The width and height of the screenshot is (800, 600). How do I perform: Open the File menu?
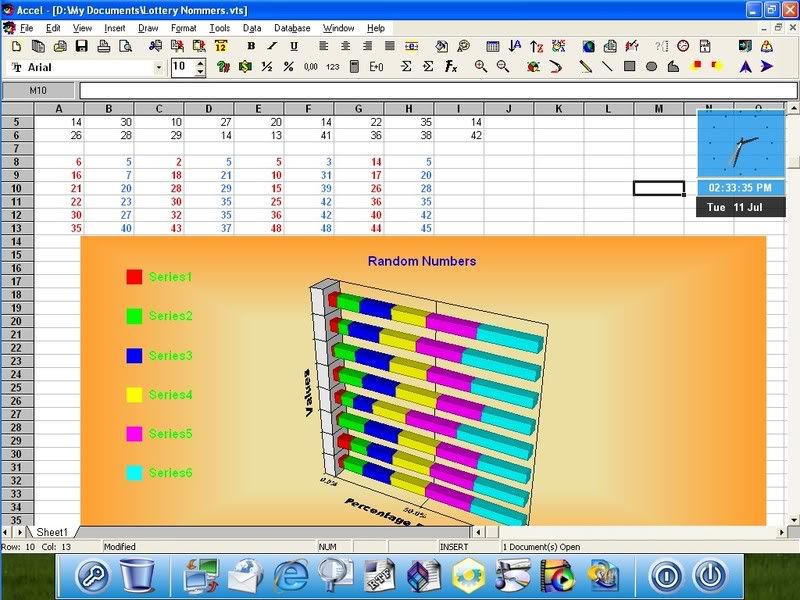pyautogui.click(x=26, y=28)
